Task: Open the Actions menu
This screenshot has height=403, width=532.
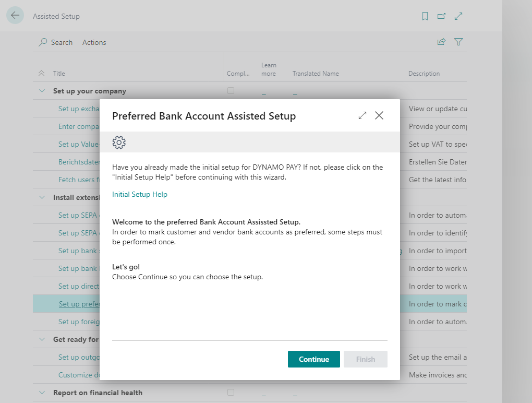Action: [94, 42]
